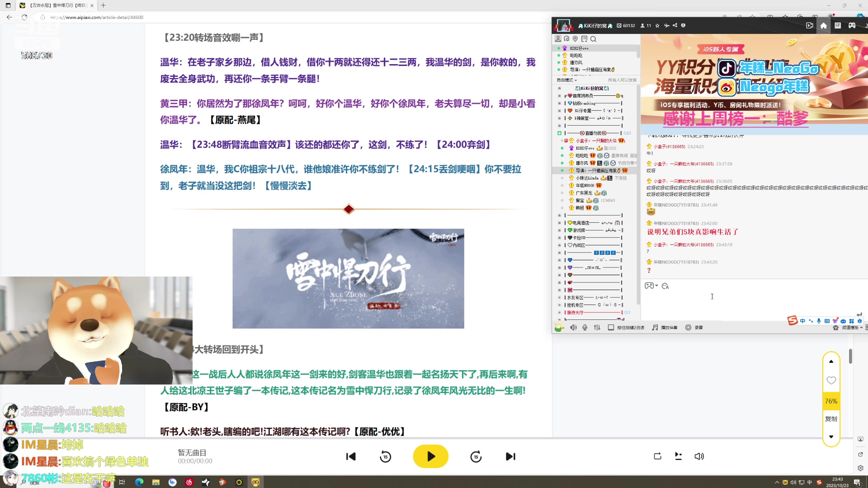The image size is (868, 488).
Task: Select the 内战区 channel
Action: point(593,245)
